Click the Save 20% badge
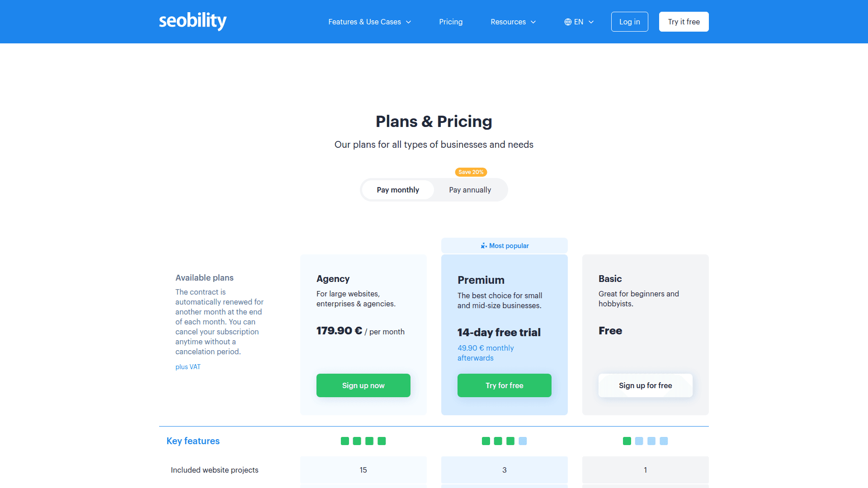This screenshot has width=868, height=488. [x=471, y=172]
